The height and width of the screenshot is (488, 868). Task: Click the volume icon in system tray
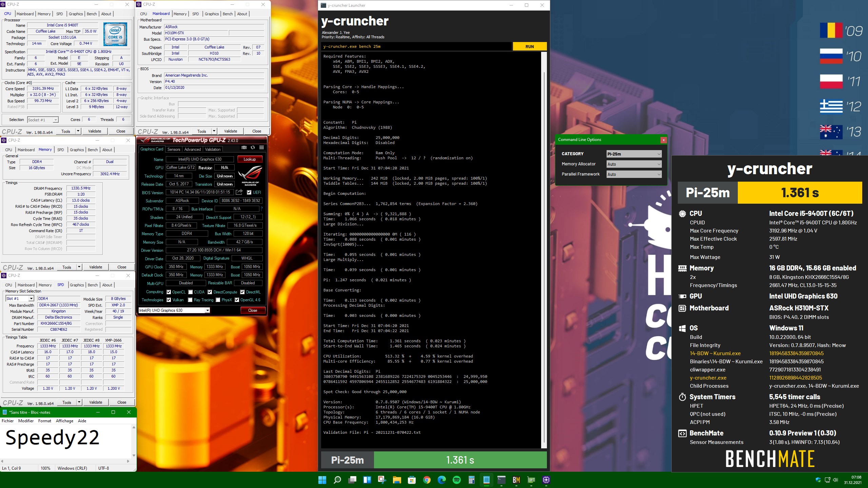[835, 480]
